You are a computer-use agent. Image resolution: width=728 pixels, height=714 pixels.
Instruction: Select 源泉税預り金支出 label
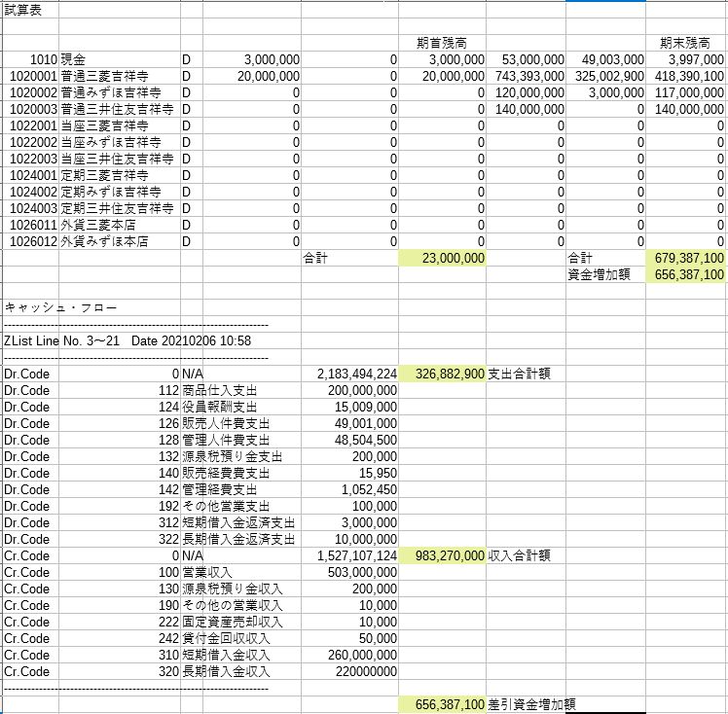click(x=233, y=456)
